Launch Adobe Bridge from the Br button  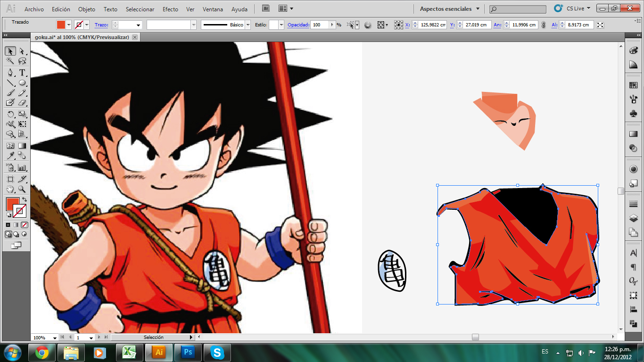coord(266,8)
